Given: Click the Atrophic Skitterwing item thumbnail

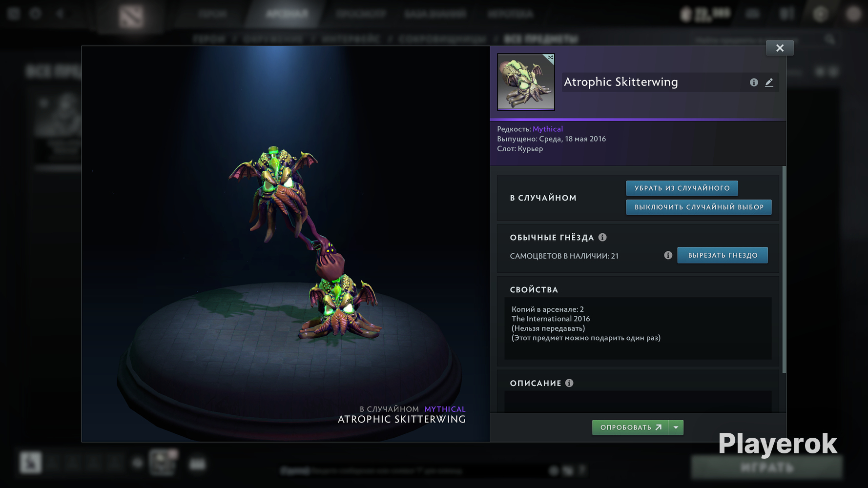Looking at the screenshot, I should click(526, 82).
